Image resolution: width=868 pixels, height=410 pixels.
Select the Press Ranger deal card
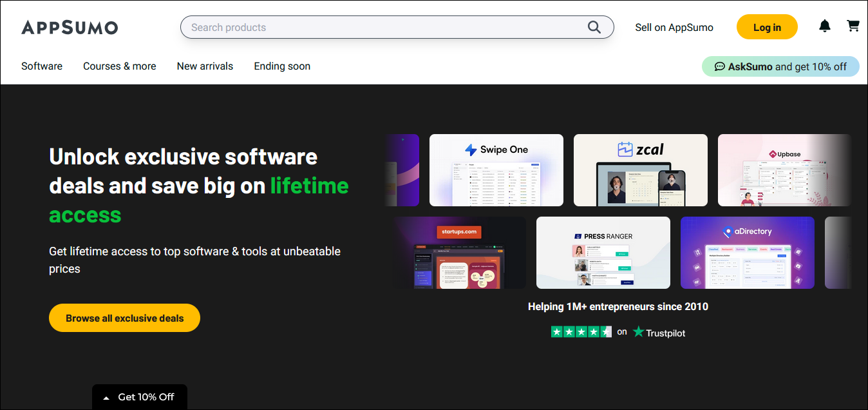[603, 253]
